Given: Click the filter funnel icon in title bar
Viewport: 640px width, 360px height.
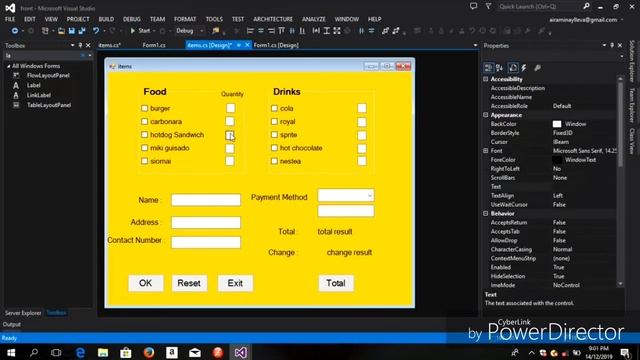Looking at the screenshot, I should coord(488,6).
